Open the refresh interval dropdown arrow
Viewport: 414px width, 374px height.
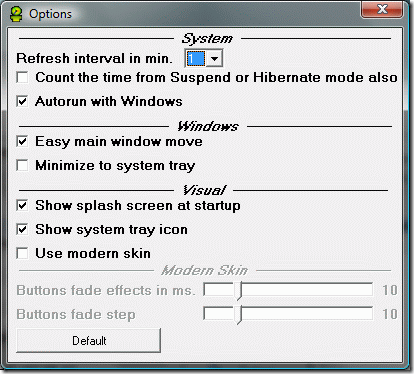tap(215, 59)
